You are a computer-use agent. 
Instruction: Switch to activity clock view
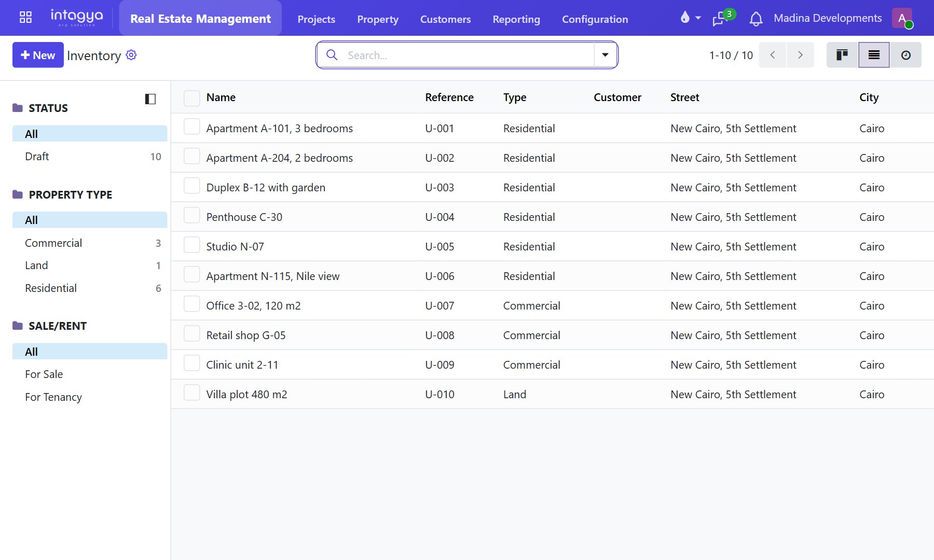pyautogui.click(x=906, y=55)
